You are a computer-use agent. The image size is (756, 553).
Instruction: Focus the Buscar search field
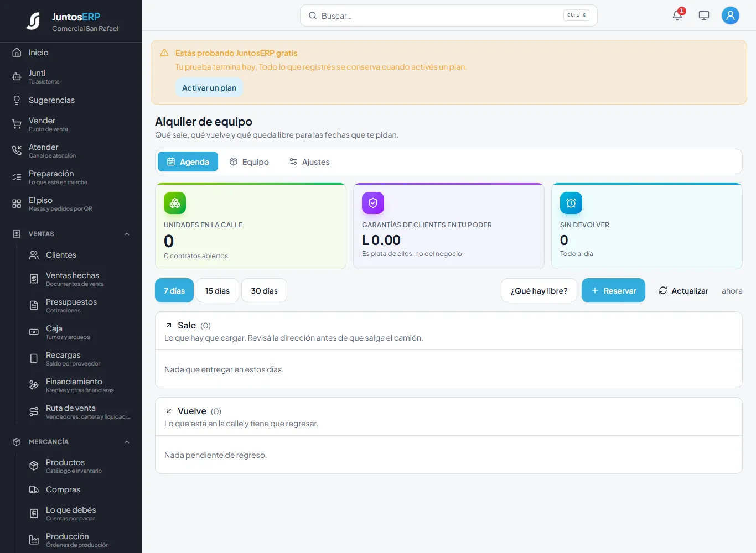coord(449,15)
